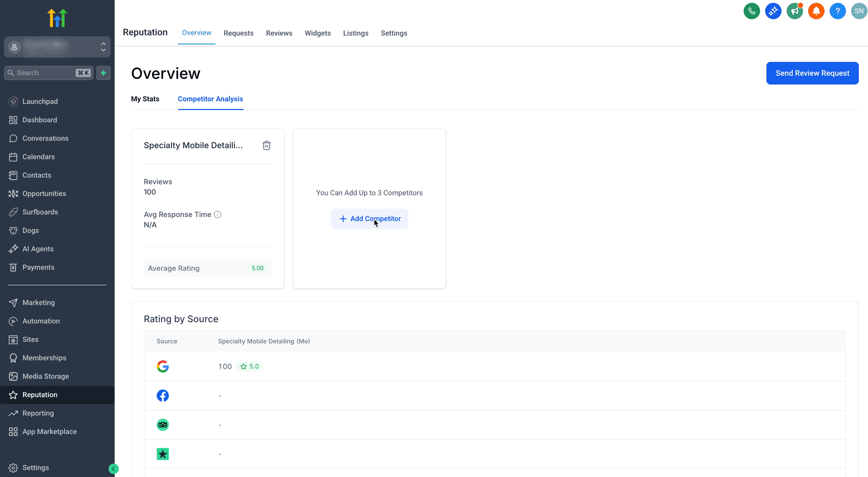Delete the Specialty Mobile Detailing competitor card
The image size is (868, 477).
point(267,145)
